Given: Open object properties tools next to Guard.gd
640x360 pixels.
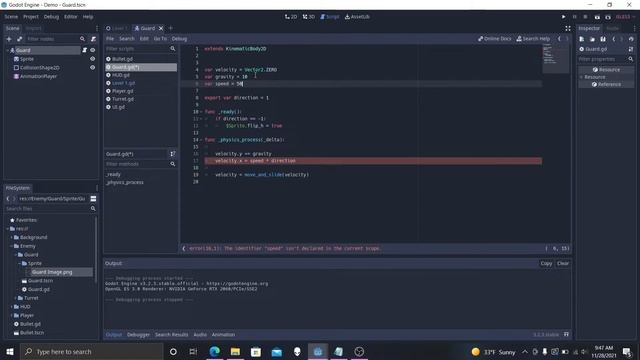Looking at the screenshot, I should point(631,49).
